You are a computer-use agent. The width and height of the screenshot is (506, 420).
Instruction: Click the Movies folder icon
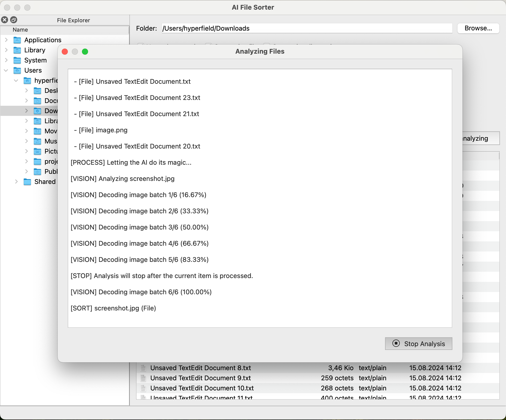tap(37, 131)
